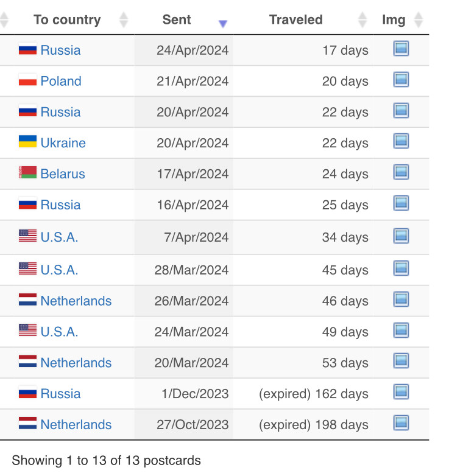Open image icon for Ukraine postcard

[401, 141]
